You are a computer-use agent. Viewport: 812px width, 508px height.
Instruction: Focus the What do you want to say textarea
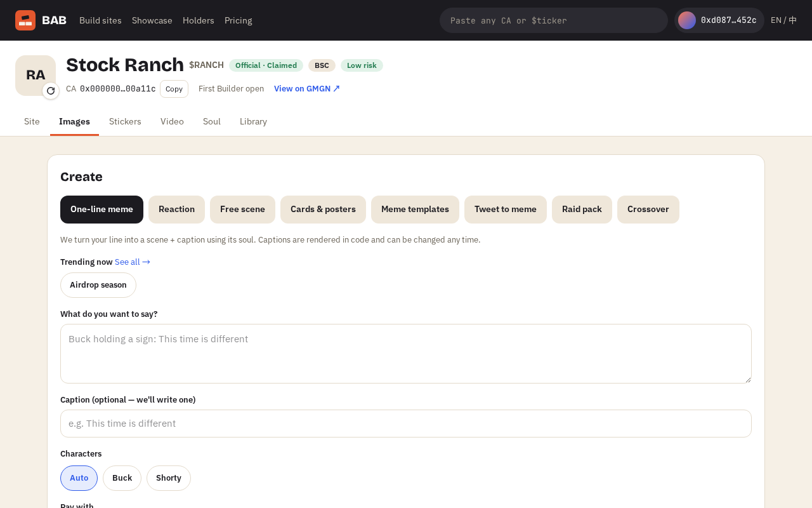tap(406, 354)
